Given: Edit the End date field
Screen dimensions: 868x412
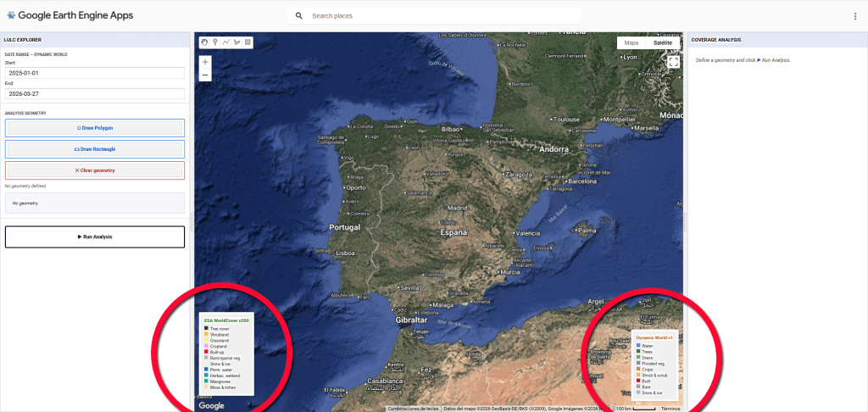Looking at the screenshot, I should tap(94, 94).
